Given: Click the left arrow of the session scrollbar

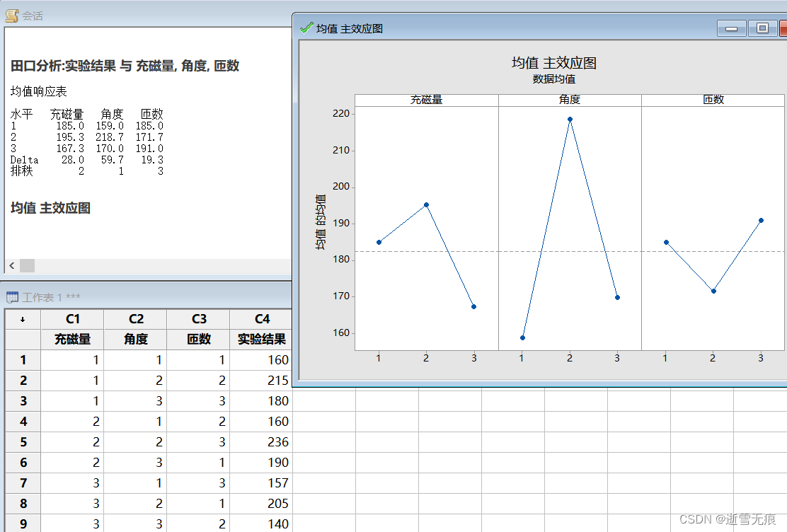Looking at the screenshot, I should click(10, 265).
